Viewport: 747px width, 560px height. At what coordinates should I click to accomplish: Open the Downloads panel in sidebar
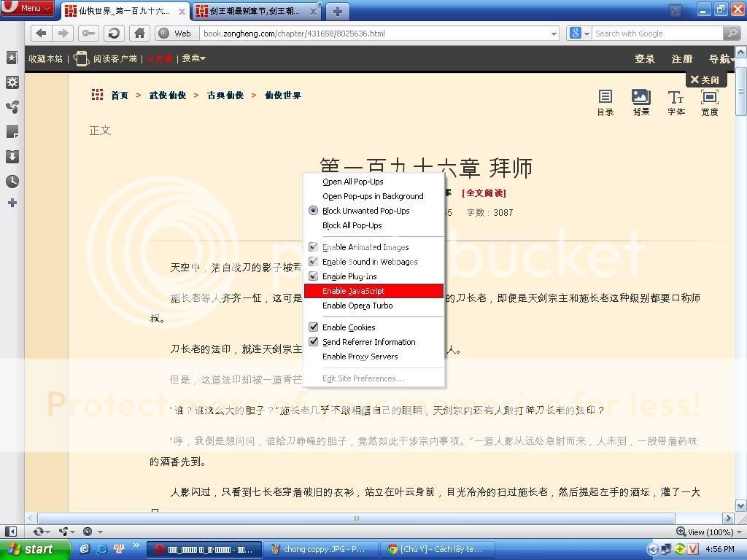pyautogui.click(x=12, y=157)
